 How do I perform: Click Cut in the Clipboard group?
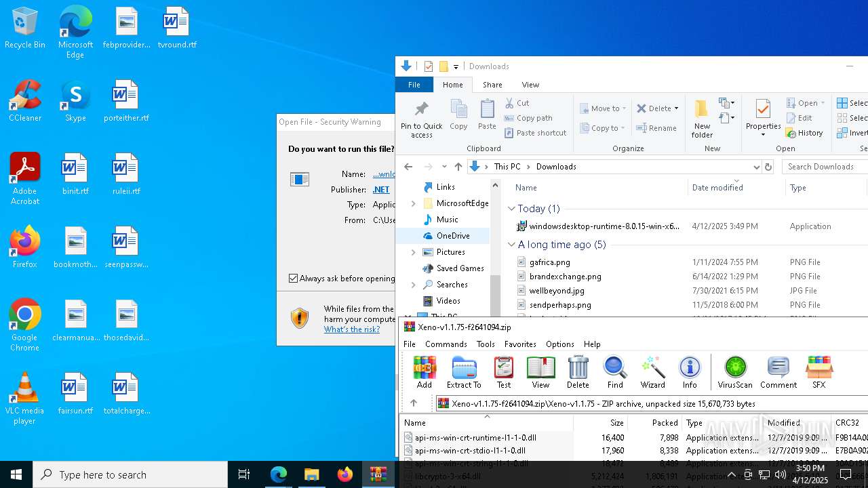(x=517, y=103)
